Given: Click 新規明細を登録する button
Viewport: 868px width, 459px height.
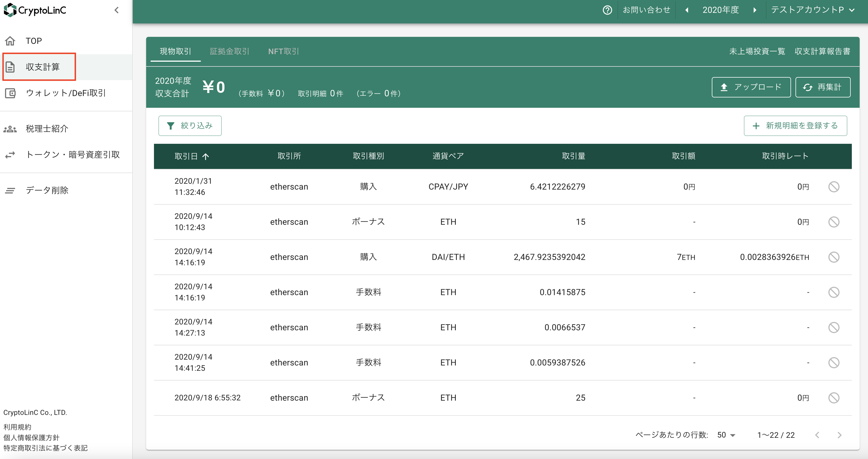Looking at the screenshot, I should [795, 126].
